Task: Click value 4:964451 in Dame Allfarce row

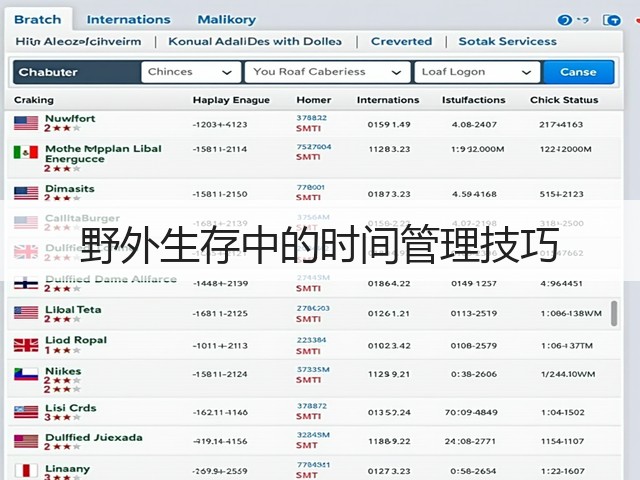Action: pos(561,284)
